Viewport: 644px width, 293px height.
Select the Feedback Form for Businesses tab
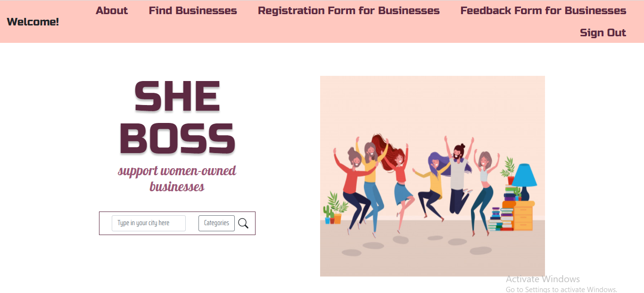(543, 10)
